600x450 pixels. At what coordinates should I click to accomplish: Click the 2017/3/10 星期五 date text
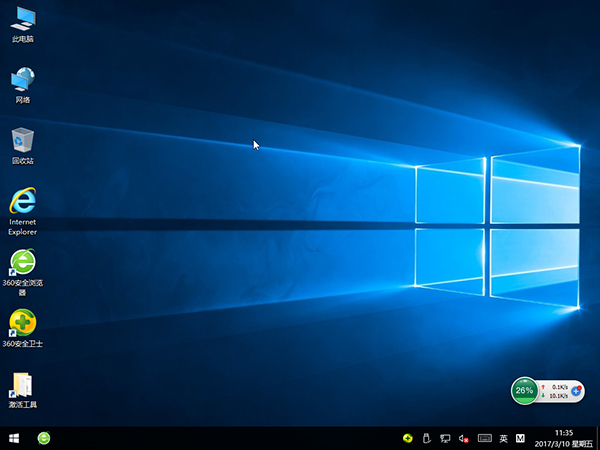click(564, 444)
